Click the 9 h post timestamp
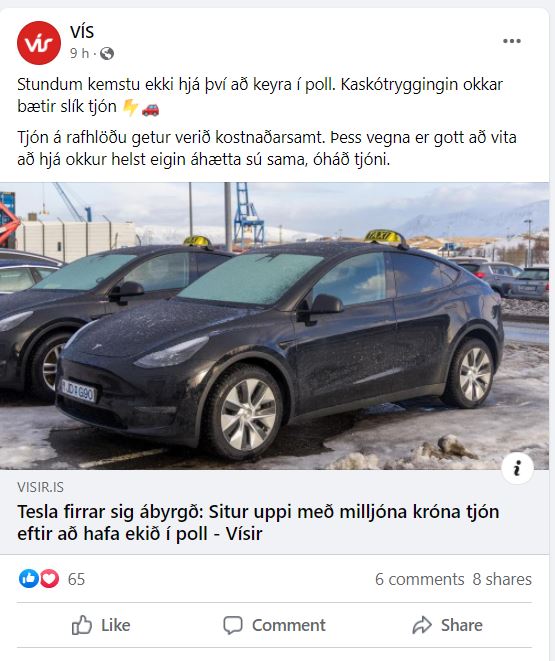 click(80, 54)
